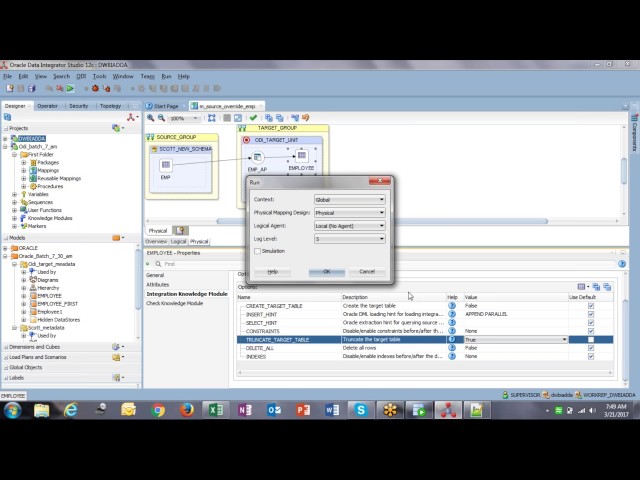Toggle Use Default for INDEXES
This screenshot has height=480, width=640.
591,356
